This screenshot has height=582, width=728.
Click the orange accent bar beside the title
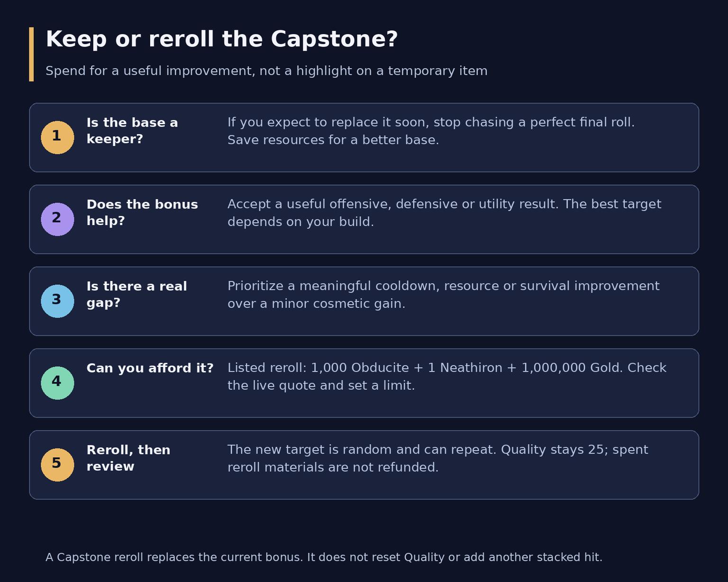coord(31,54)
